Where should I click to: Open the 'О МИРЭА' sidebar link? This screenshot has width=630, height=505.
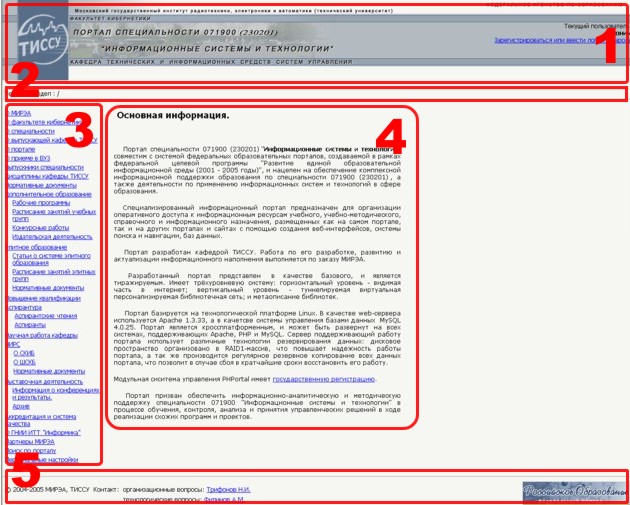tap(19, 114)
